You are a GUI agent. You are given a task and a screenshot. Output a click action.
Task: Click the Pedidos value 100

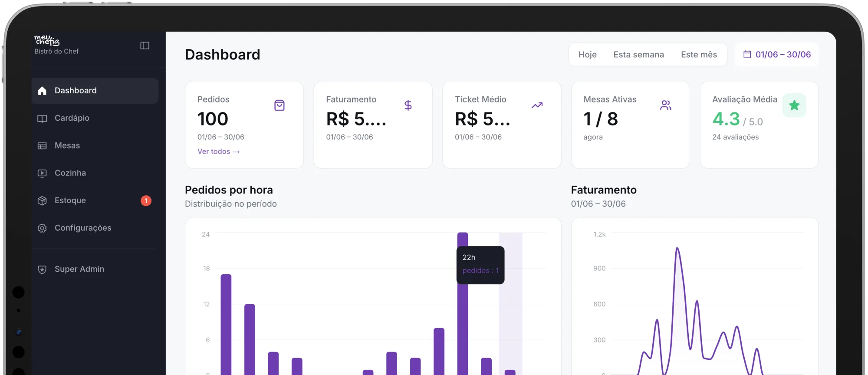[213, 119]
